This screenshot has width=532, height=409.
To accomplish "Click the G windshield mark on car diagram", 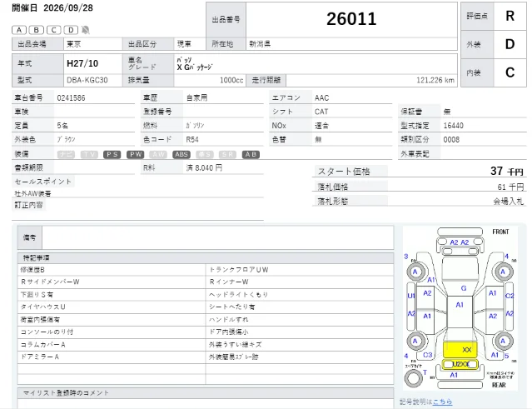I will (464, 288).
